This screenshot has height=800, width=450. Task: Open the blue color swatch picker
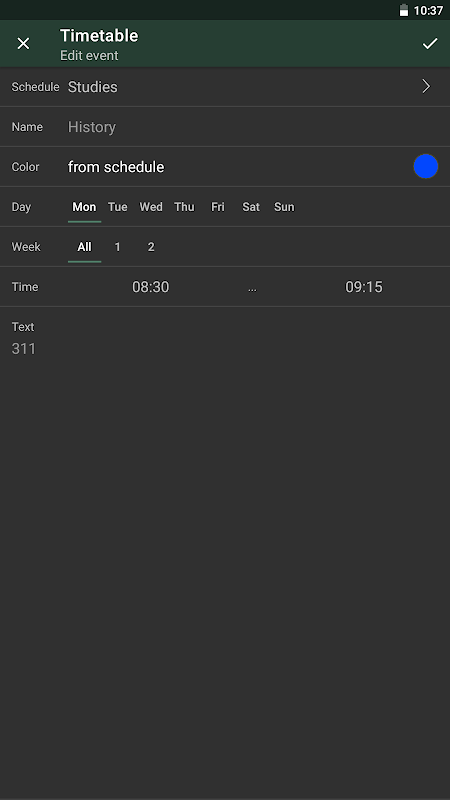click(x=426, y=167)
